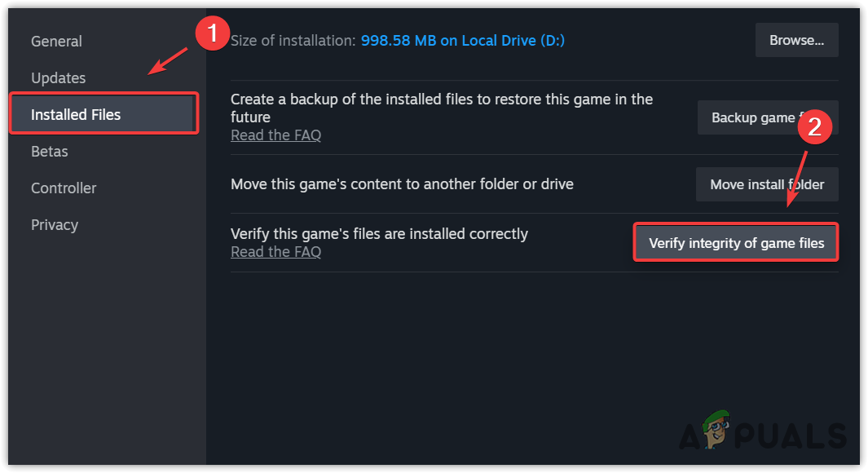Open Read the FAQ link under verify description
Viewport: 868px width, 473px height.
pos(275,252)
